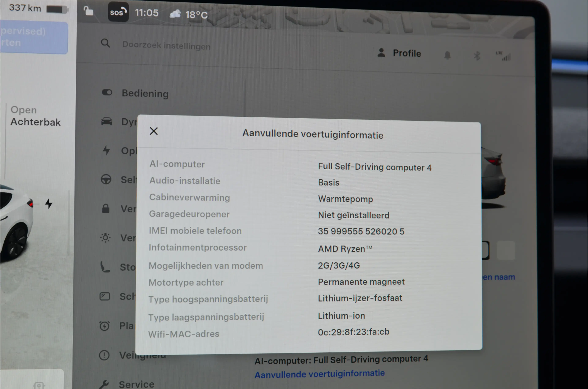Tap the steering wheel menu icon
Image resolution: width=588 pixels, height=389 pixels.
106,179
